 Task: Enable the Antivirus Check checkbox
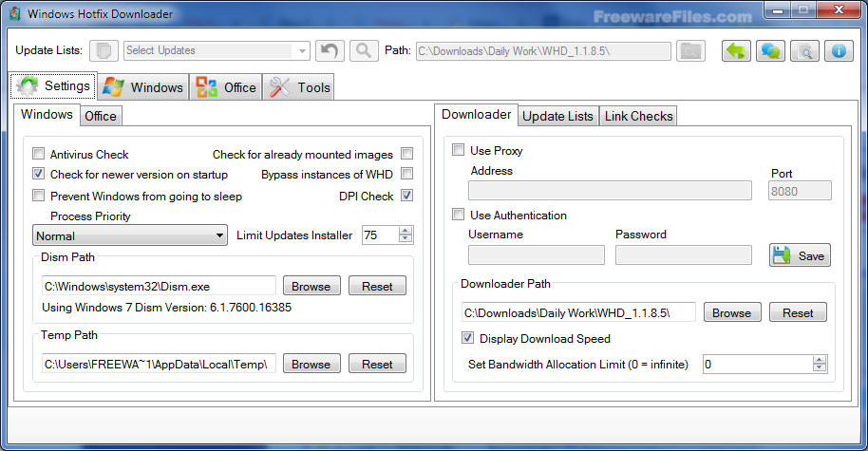(x=38, y=153)
